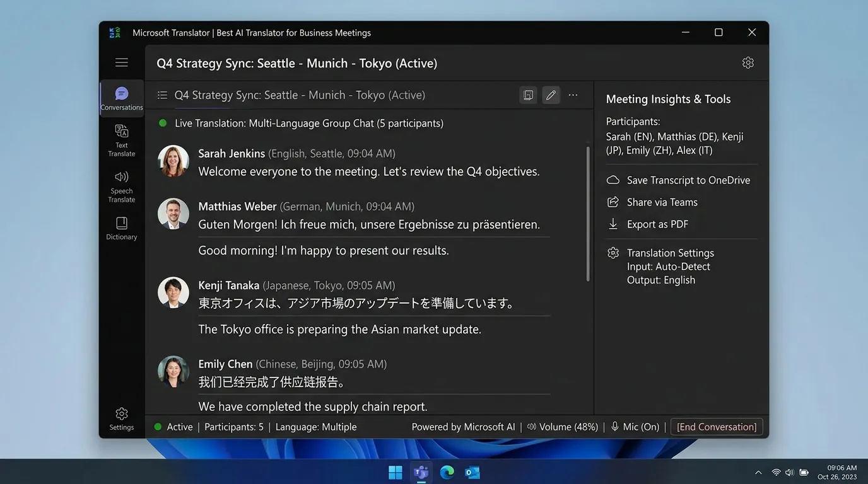
Task: Click the Share via Teams icon
Action: [613, 202]
